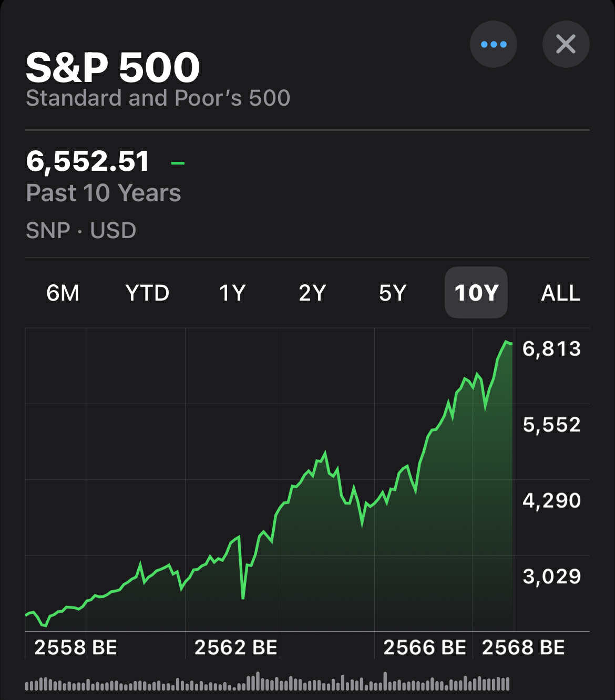The image size is (615, 700).
Task: Tap the S&P 500 title
Action: [x=112, y=67]
